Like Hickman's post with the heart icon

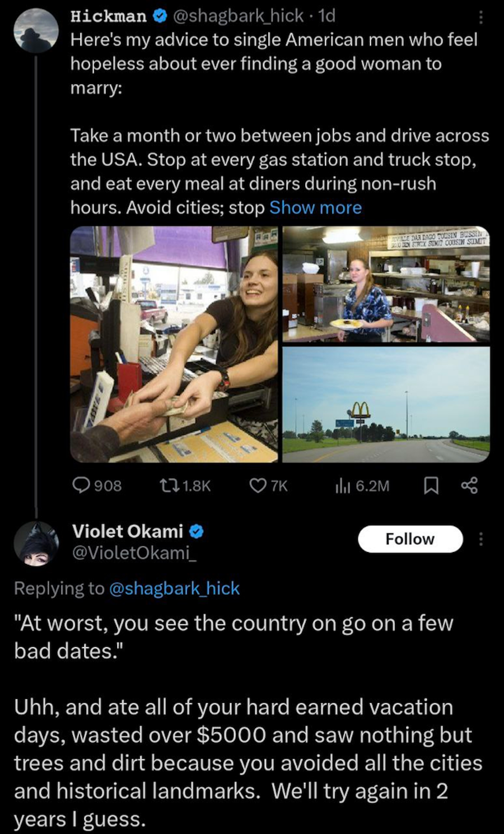(258, 485)
